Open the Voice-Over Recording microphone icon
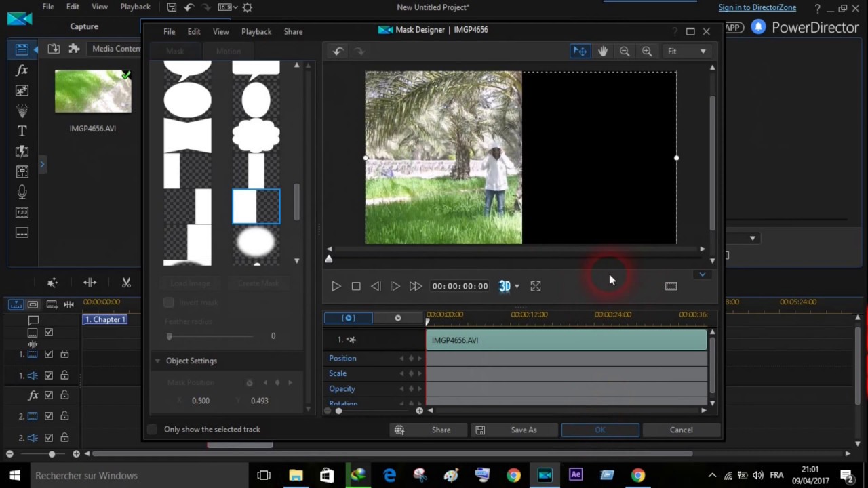This screenshot has width=868, height=488. (x=22, y=192)
